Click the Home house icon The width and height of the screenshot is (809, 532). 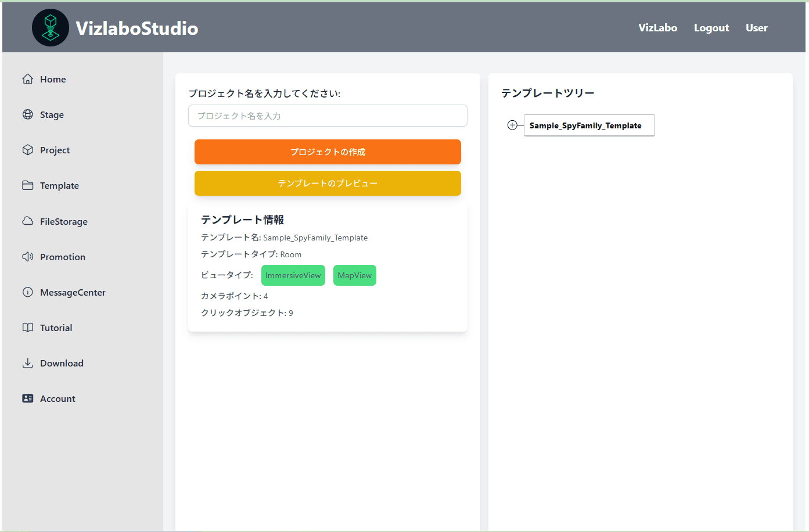tap(27, 79)
